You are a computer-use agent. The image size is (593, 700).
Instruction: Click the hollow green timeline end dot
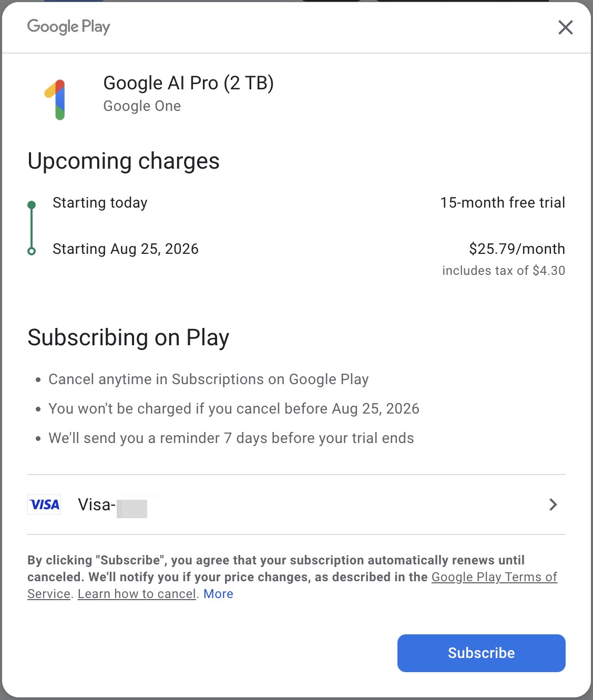[x=32, y=251]
